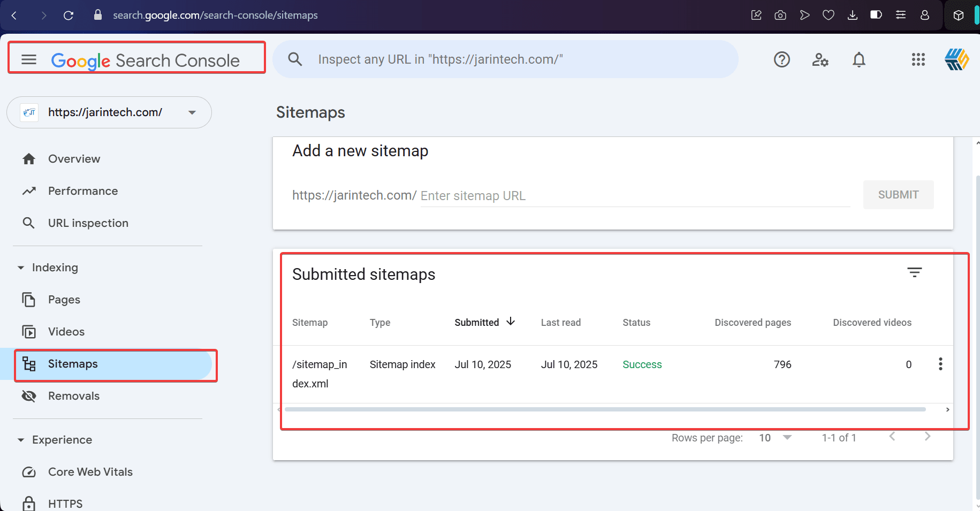
Task: Open more options for sitemap_index.xml row
Action: [940, 364]
